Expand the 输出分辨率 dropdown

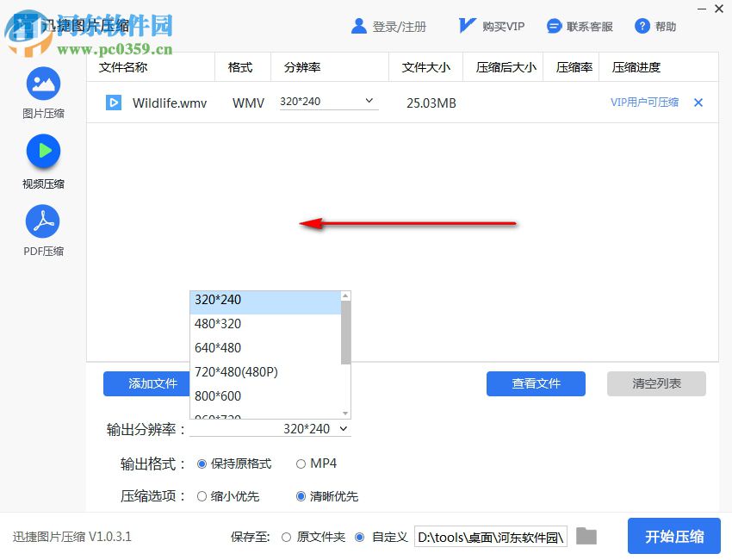343,428
